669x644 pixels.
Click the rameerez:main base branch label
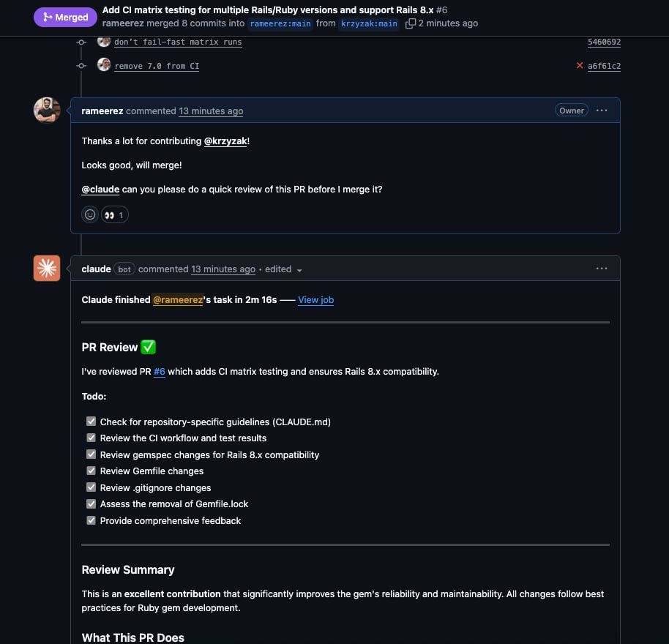280,23
